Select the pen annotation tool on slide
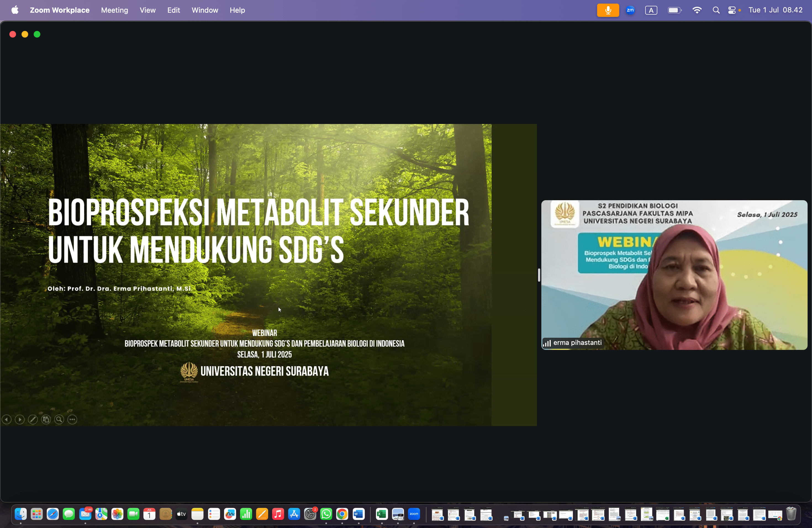The image size is (812, 528). point(33,419)
